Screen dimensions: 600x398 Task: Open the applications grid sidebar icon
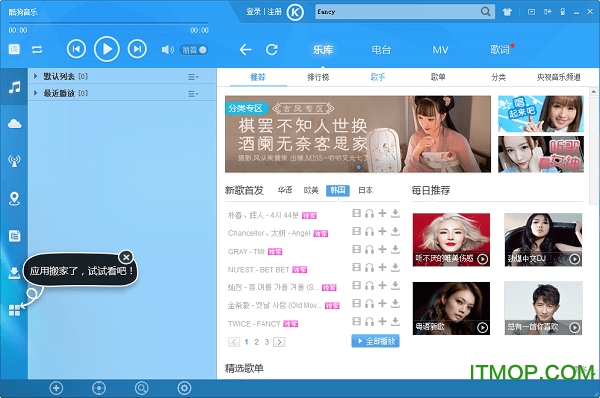coord(15,310)
